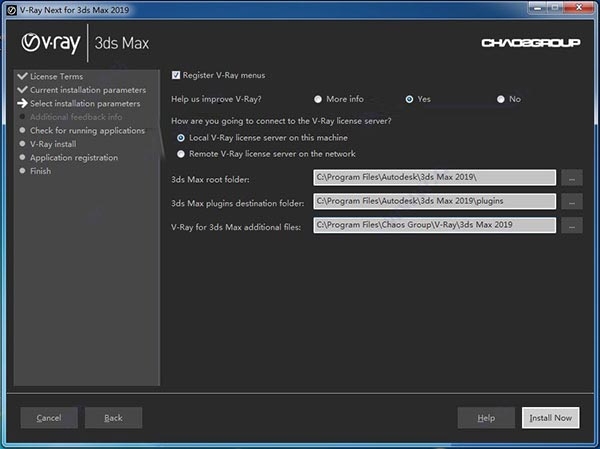Browse for 3ds Max root folder
This screenshot has height=449, width=600.
click(571, 178)
